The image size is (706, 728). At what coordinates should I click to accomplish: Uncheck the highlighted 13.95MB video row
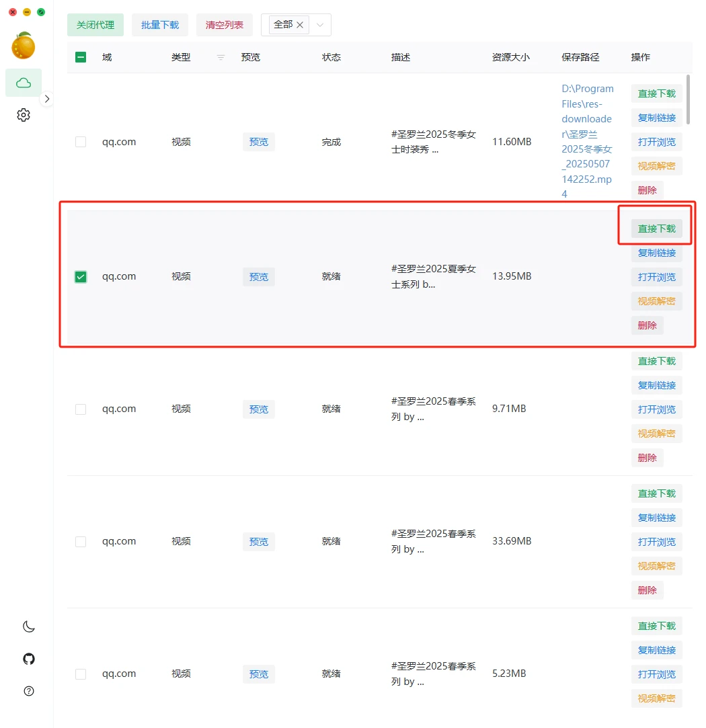81,276
